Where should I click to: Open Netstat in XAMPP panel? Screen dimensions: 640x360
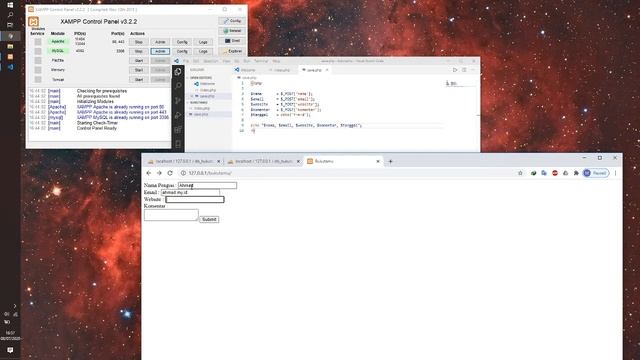(x=232, y=31)
